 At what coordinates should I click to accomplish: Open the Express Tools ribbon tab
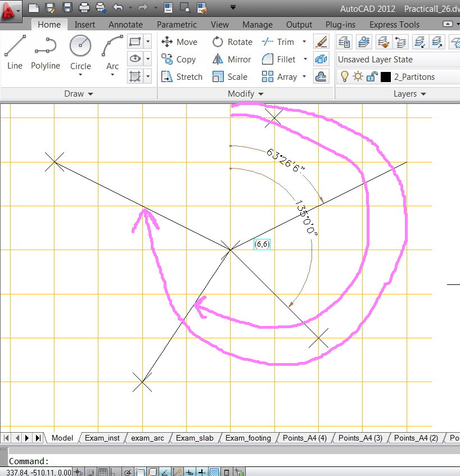click(394, 25)
